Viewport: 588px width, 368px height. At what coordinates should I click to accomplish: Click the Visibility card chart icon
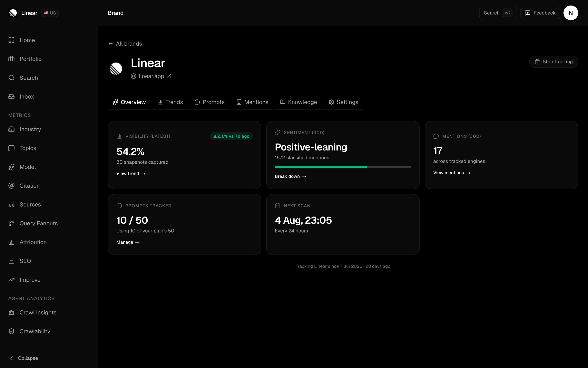119,136
